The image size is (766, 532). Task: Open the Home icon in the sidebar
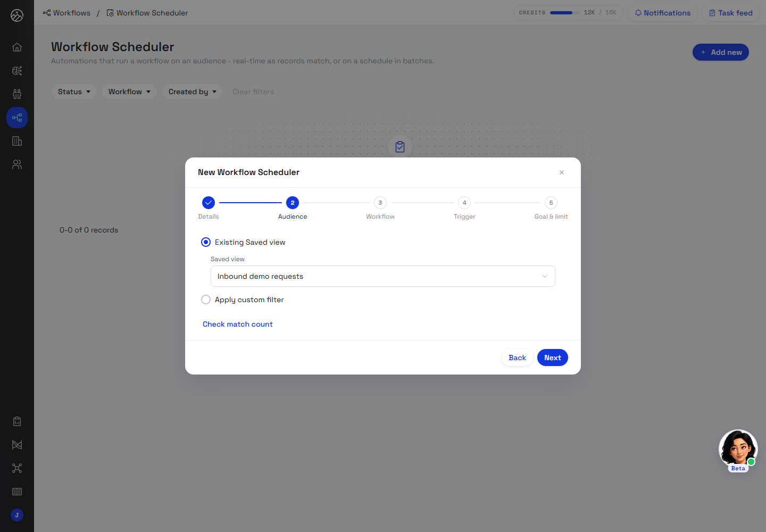tap(17, 47)
